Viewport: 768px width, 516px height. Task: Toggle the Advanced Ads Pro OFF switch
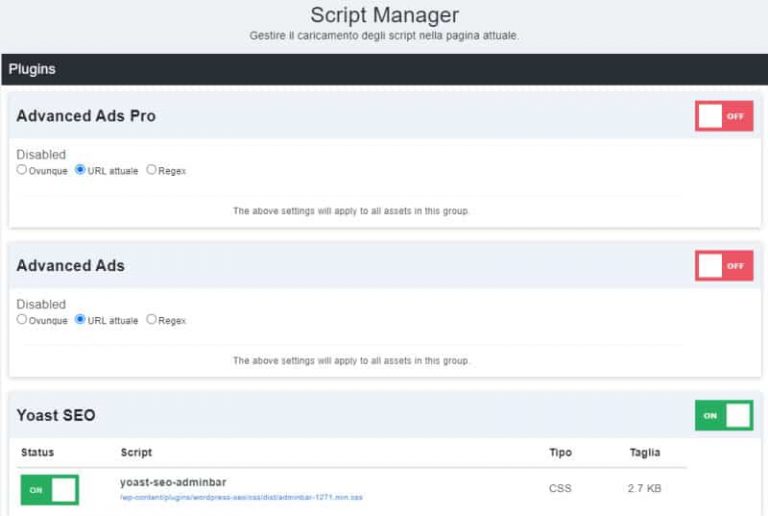pyautogui.click(x=724, y=116)
